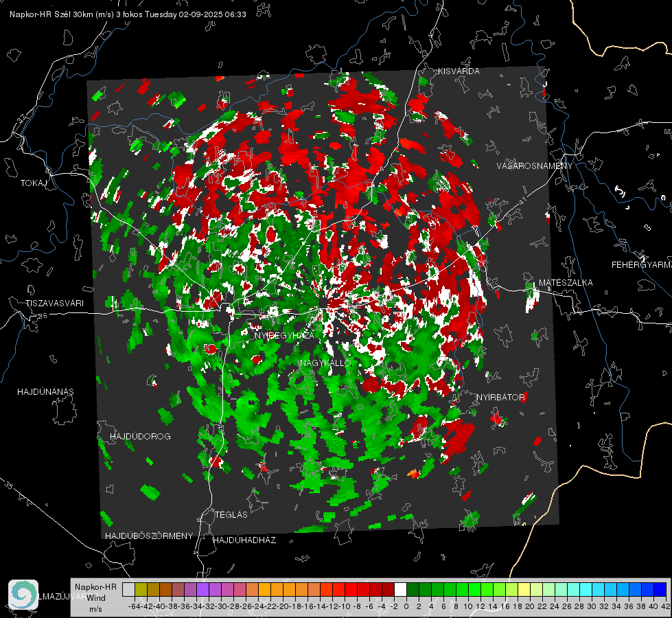Click the NAGYKÁLLÓ town label
The width and height of the screenshot is (672, 618).
pyautogui.click(x=325, y=363)
